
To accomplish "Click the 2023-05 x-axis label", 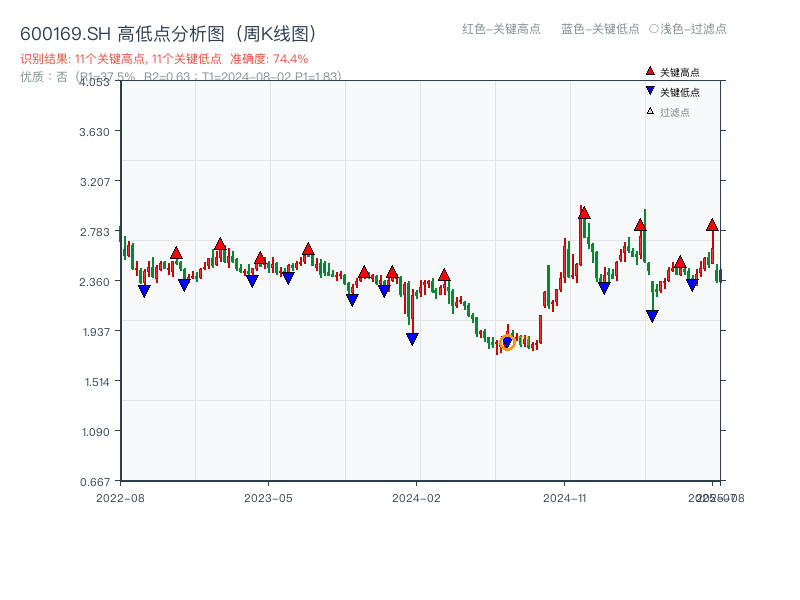I will pyautogui.click(x=268, y=498).
